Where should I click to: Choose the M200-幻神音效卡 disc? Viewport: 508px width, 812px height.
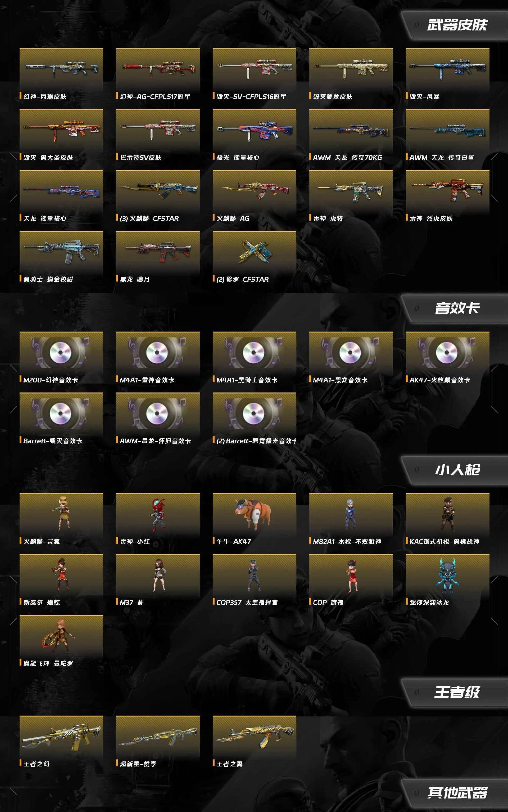pos(61,358)
